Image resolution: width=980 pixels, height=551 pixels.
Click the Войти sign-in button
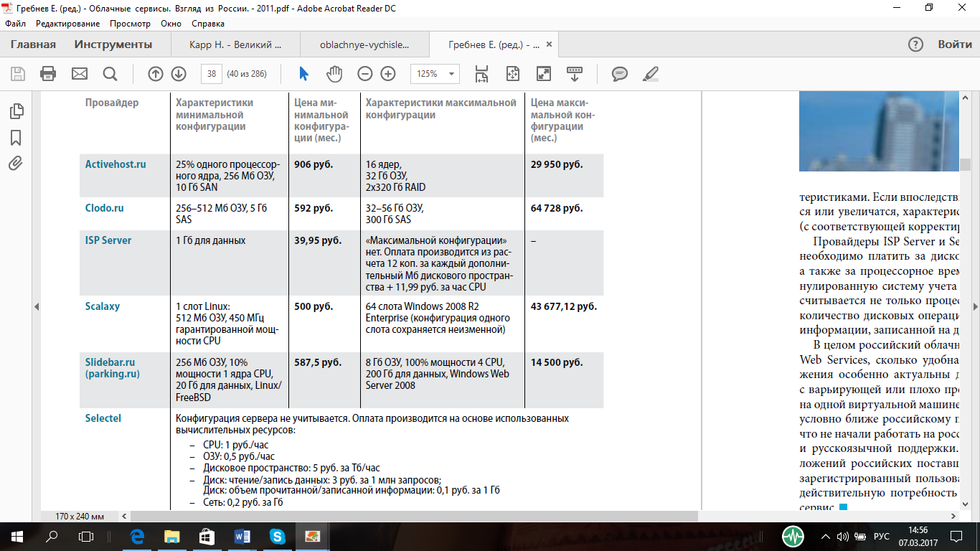tap(955, 44)
